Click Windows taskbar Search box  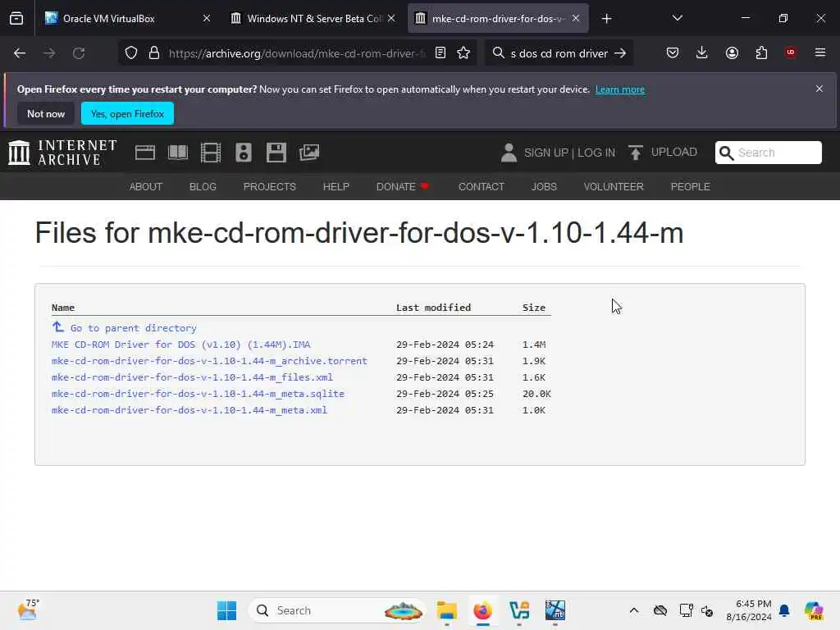coord(336,610)
